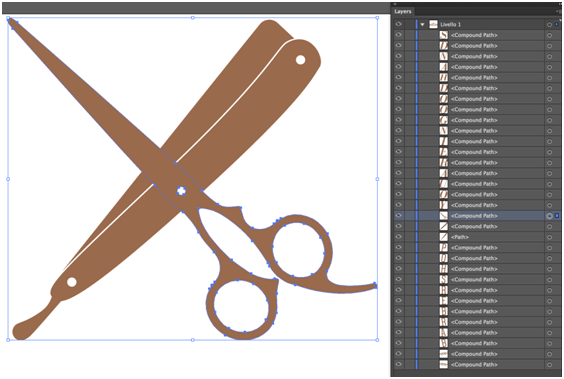Hide the Livello 1 layer via eye icon

tap(399, 24)
